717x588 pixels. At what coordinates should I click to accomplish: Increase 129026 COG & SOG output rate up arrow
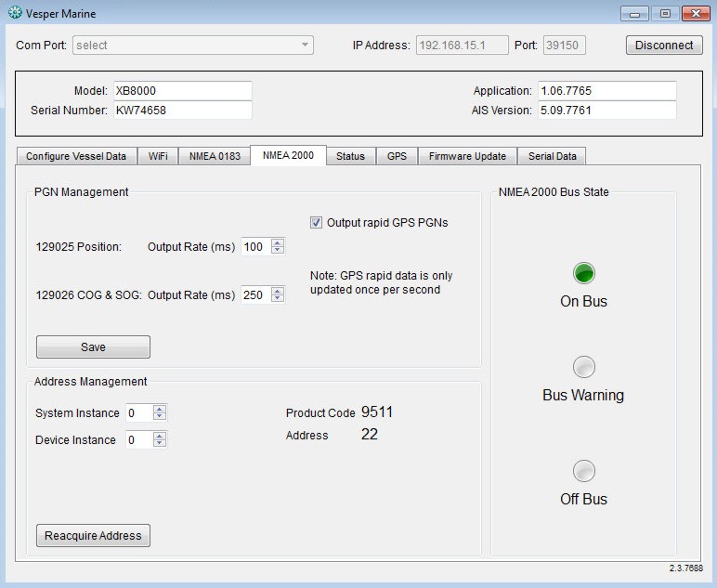coord(278,291)
